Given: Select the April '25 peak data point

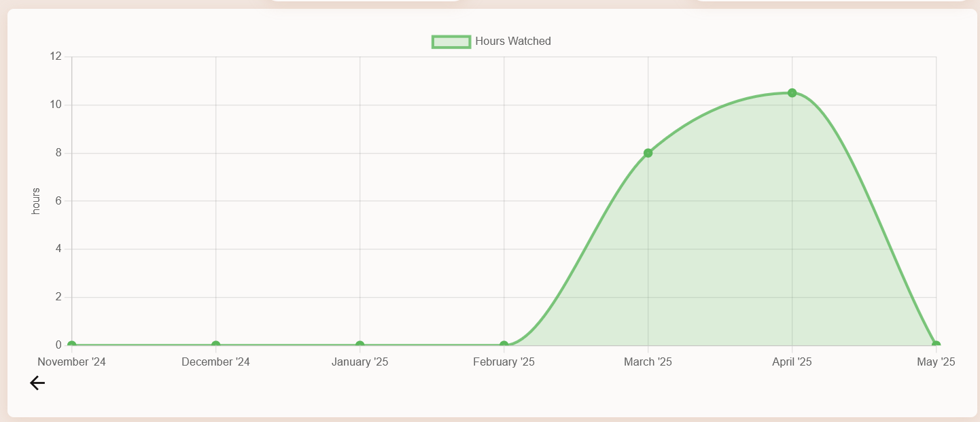Looking at the screenshot, I should [792, 93].
